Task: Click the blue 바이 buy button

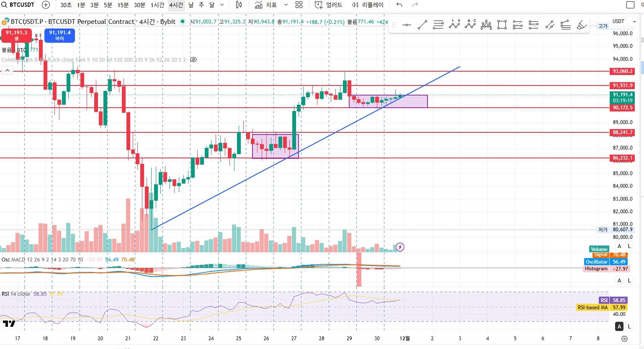Action: click(60, 35)
